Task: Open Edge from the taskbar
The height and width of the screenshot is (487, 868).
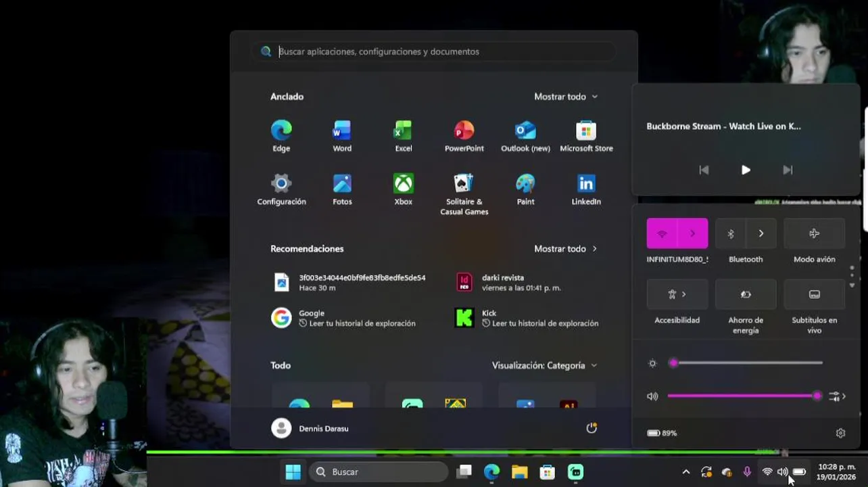Action: point(491,471)
